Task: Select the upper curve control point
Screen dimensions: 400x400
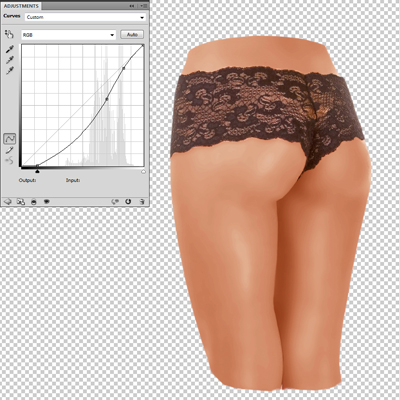Action: pyautogui.click(x=123, y=68)
